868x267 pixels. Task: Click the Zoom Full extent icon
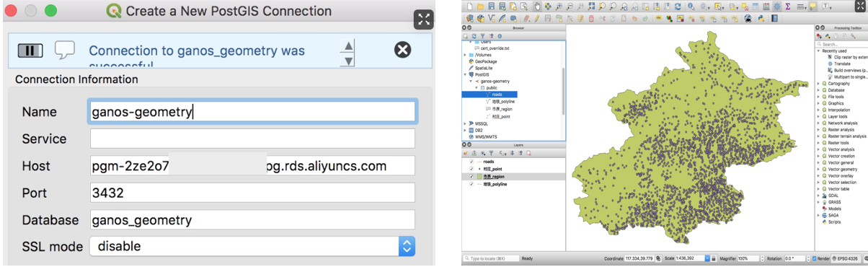point(591,6)
